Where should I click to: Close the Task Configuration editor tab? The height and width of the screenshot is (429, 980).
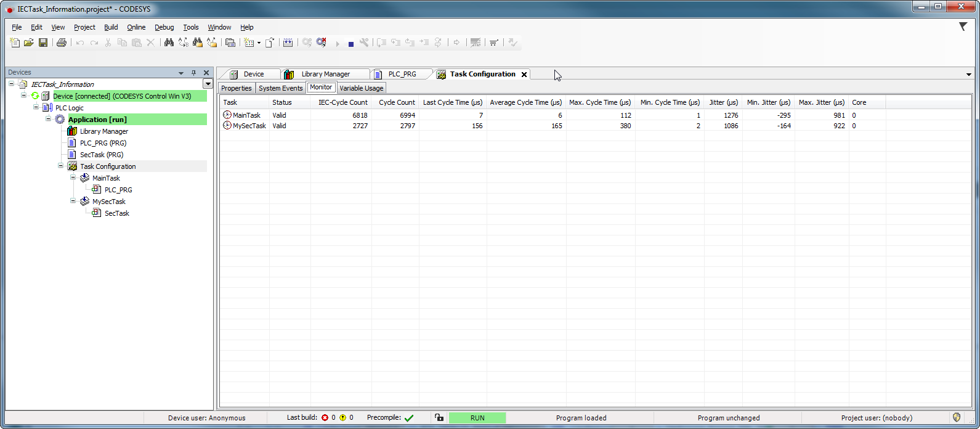[524, 75]
